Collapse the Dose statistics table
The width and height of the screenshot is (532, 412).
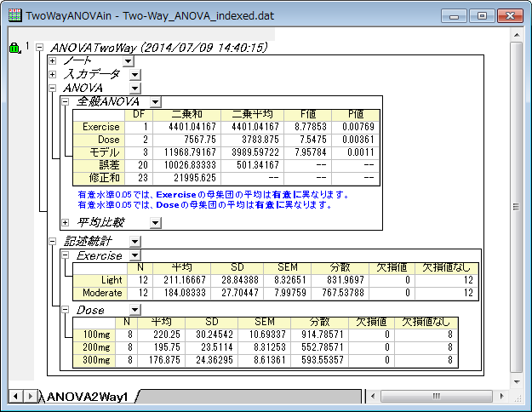66,310
